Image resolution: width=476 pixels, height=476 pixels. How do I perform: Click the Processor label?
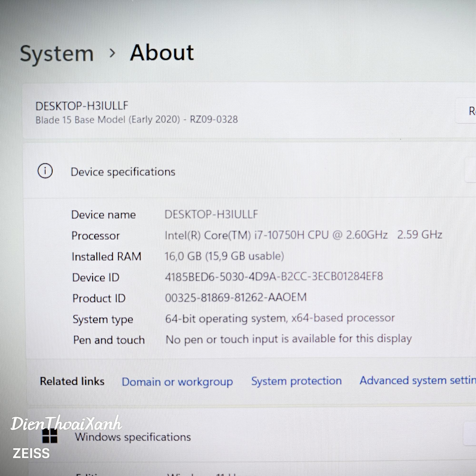[96, 236]
